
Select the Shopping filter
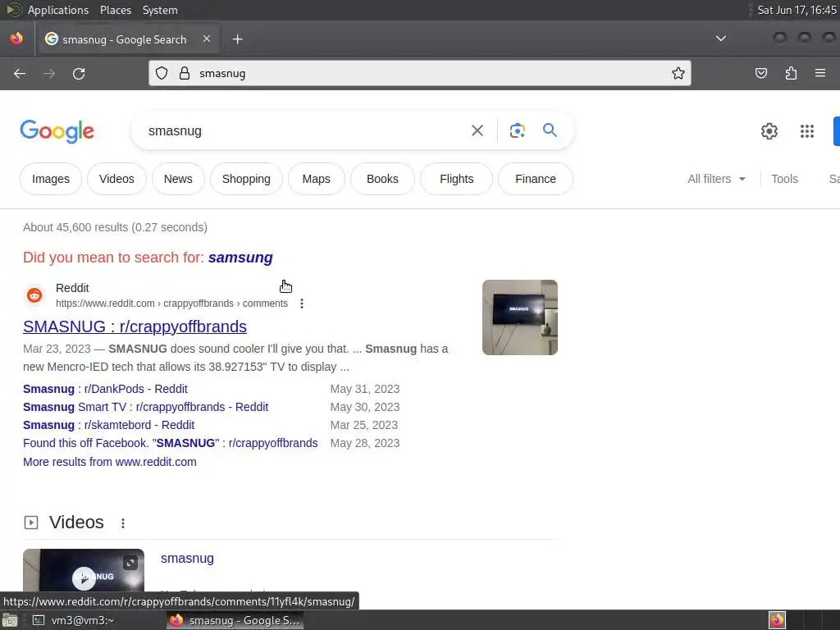(246, 179)
